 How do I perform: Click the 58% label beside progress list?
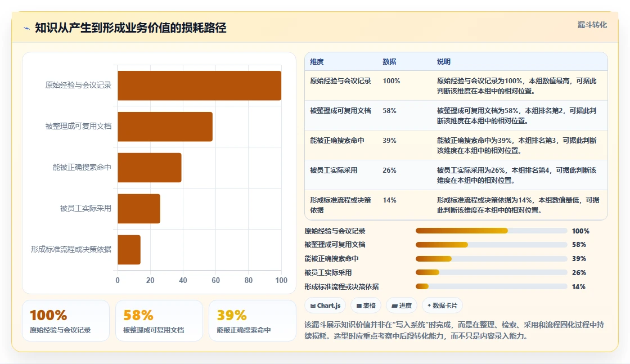click(x=579, y=245)
